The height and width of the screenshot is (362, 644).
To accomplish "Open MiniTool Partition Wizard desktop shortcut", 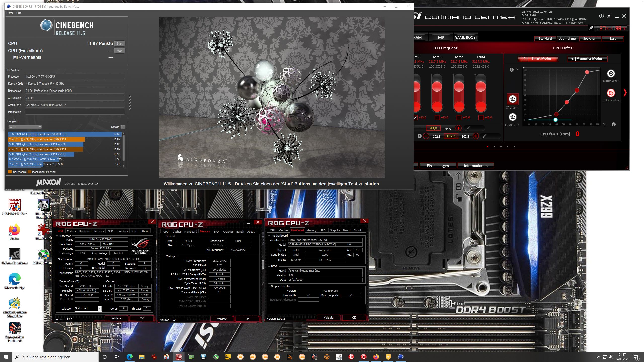I will click(14, 308).
